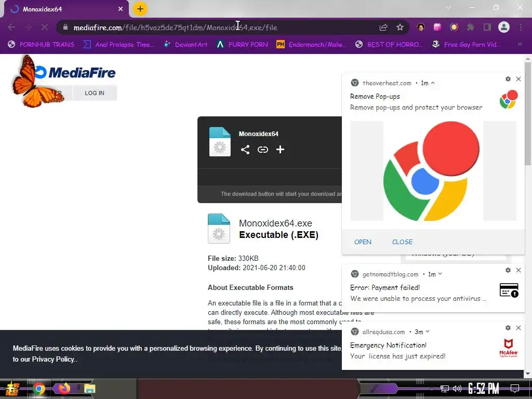This screenshot has height=399, width=532.
Task: Expand the allreqdusa.com notification chevron
Action: (x=428, y=331)
